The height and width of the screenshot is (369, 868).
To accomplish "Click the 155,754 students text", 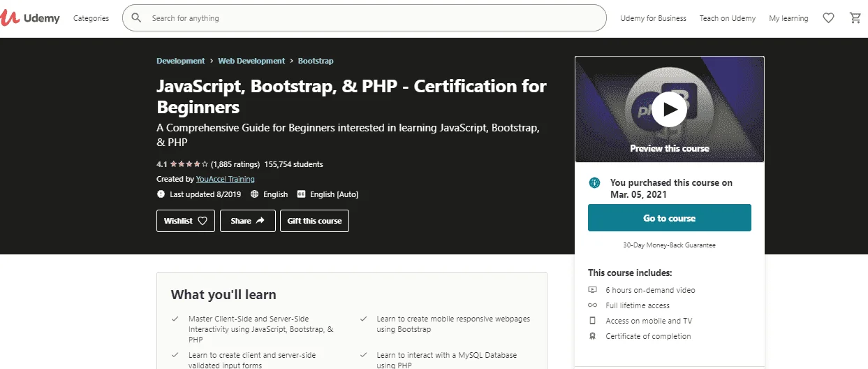I will click(294, 164).
